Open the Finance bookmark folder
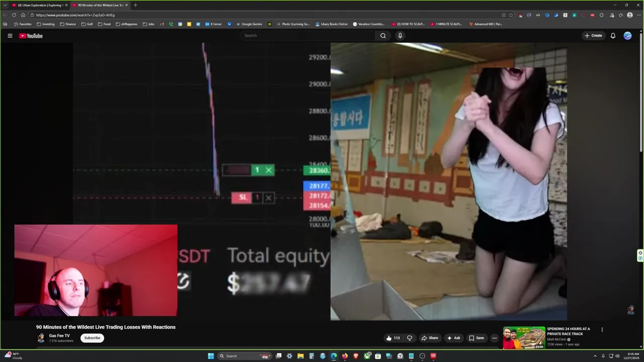The height and width of the screenshot is (362, 644). click(68, 24)
